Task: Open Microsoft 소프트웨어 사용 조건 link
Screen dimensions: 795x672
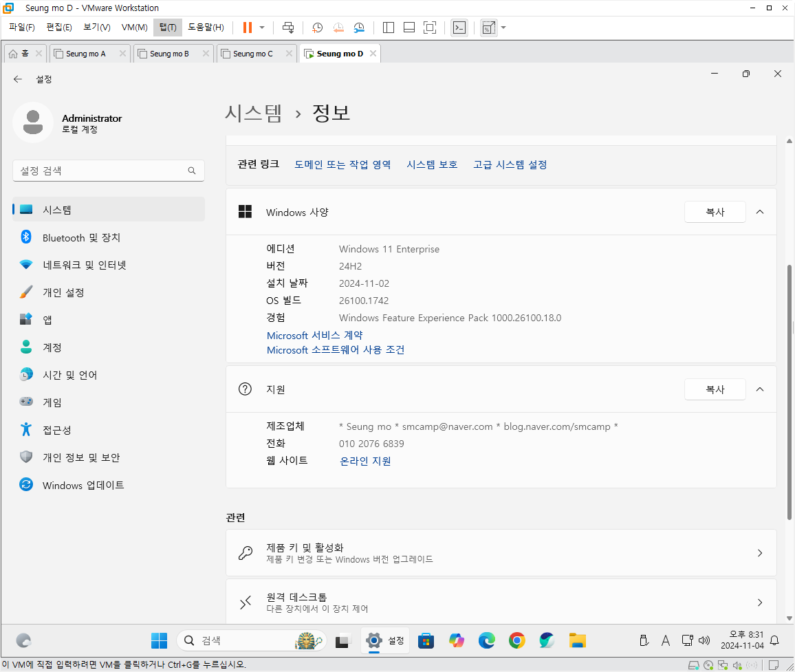Action: pyautogui.click(x=336, y=350)
